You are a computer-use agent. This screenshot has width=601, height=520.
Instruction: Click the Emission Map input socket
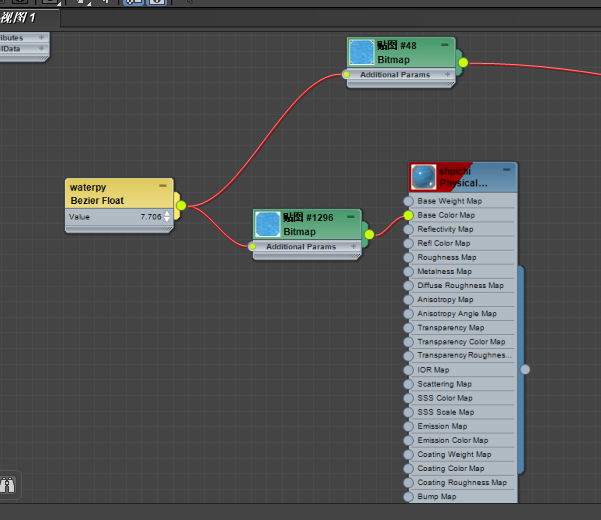(409, 426)
